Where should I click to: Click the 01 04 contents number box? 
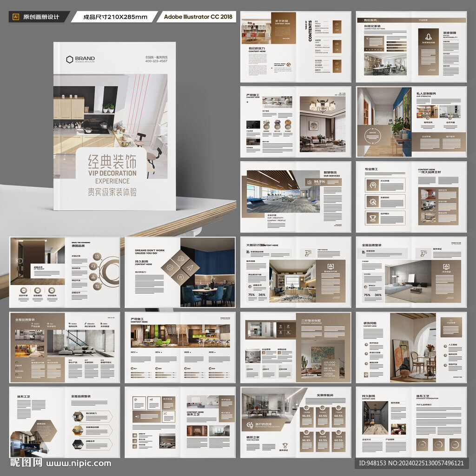pos(337,26)
